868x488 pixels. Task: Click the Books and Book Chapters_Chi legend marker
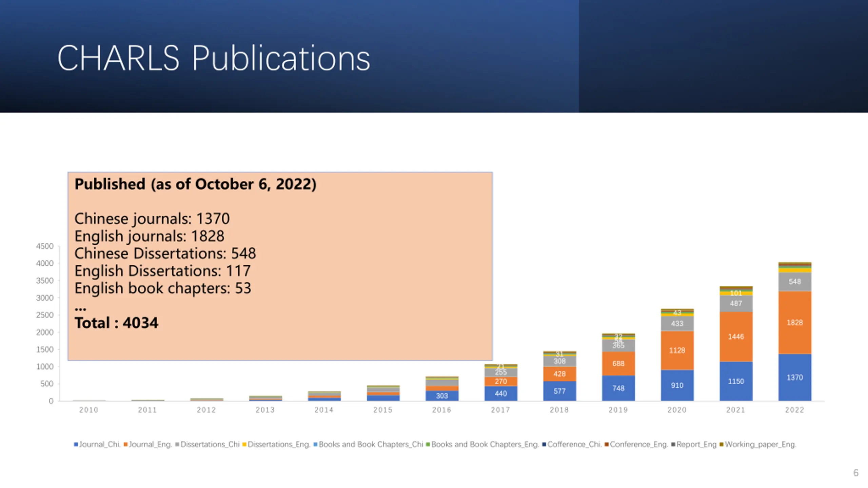(x=315, y=444)
